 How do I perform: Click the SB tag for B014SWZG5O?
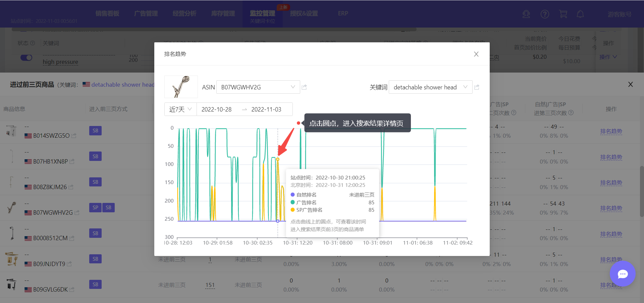pyautogui.click(x=95, y=131)
